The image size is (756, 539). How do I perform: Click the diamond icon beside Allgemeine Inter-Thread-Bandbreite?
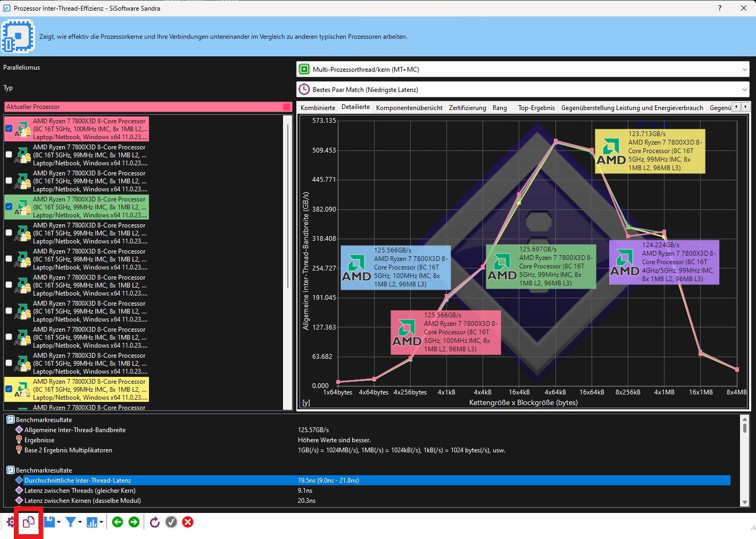tap(19, 429)
